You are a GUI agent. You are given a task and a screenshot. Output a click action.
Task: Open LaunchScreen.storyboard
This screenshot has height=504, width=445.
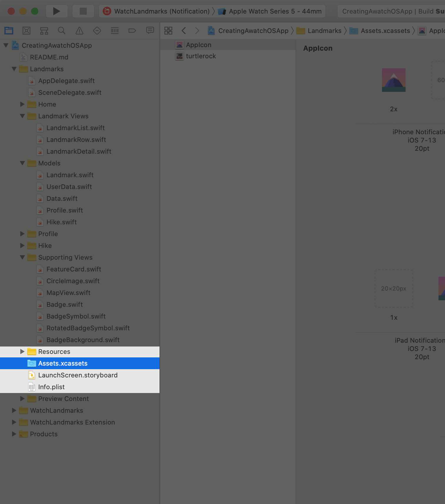point(80,375)
